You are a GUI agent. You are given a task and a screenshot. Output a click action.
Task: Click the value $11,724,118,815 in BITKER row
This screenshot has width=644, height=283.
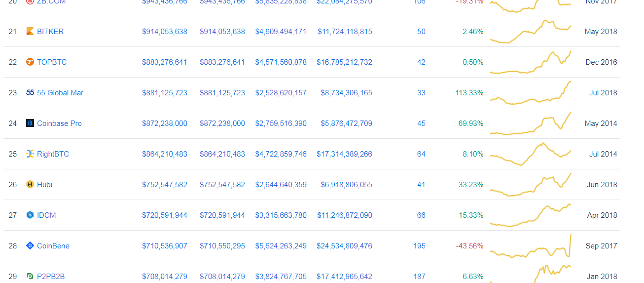pos(345,32)
